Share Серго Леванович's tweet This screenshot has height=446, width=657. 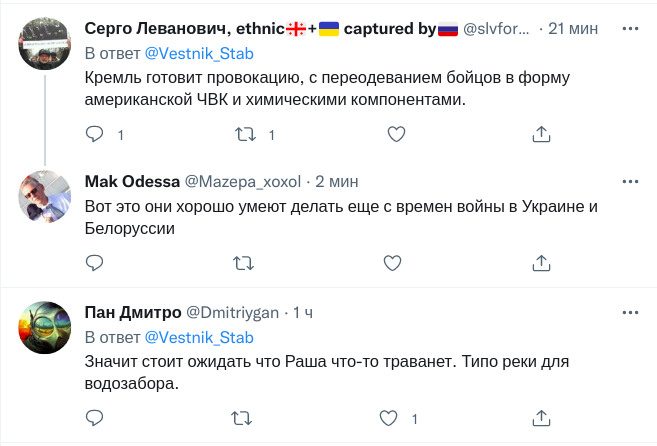coord(541,133)
